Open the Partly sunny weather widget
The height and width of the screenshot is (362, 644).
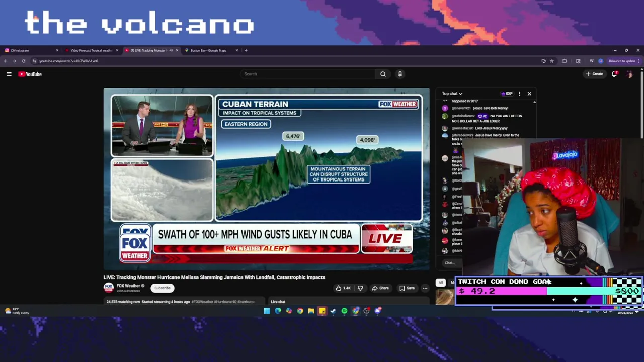pos(18,311)
